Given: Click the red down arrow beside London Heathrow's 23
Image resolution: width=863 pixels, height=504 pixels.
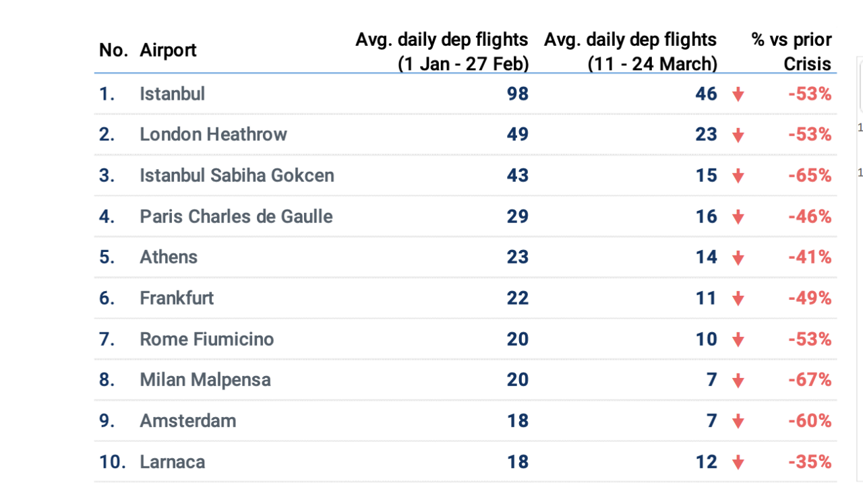Looking at the screenshot, I should click(738, 135).
